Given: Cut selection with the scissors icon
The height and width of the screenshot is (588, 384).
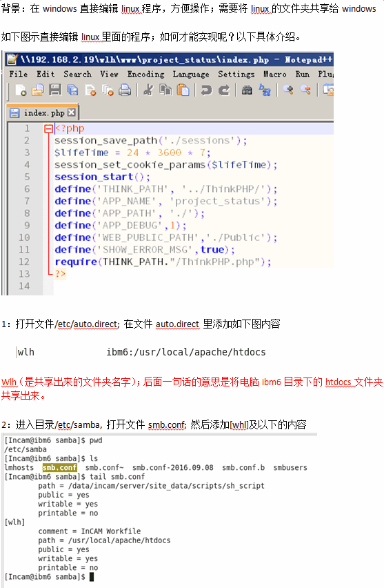Looking at the screenshot, I should [148, 90].
